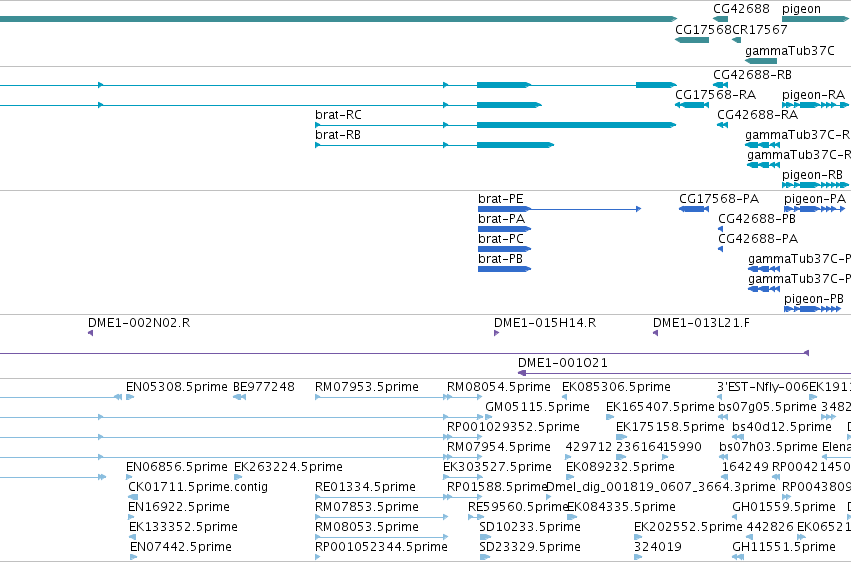The height and width of the screenshot is (562, 851).
Task: Click the pigeon gene feature
Action: coord(815,20)
